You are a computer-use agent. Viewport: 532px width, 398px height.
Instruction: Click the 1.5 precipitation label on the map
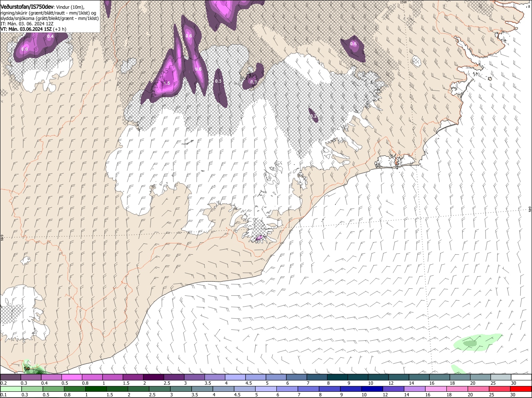pyautogui.click(x=166, y=83)
